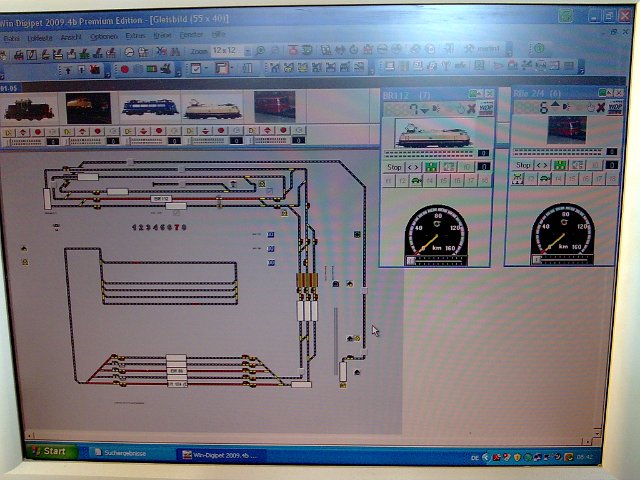Toggle f8 function in BR112 panel
This screenshot has width=640, height=480.
click(x=484, y=180)
